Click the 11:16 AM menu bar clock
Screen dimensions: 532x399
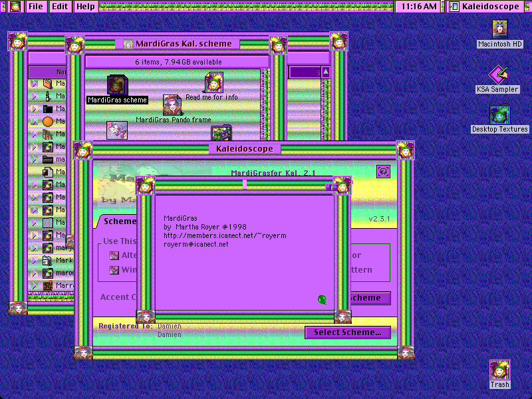[x=418, y=7]
